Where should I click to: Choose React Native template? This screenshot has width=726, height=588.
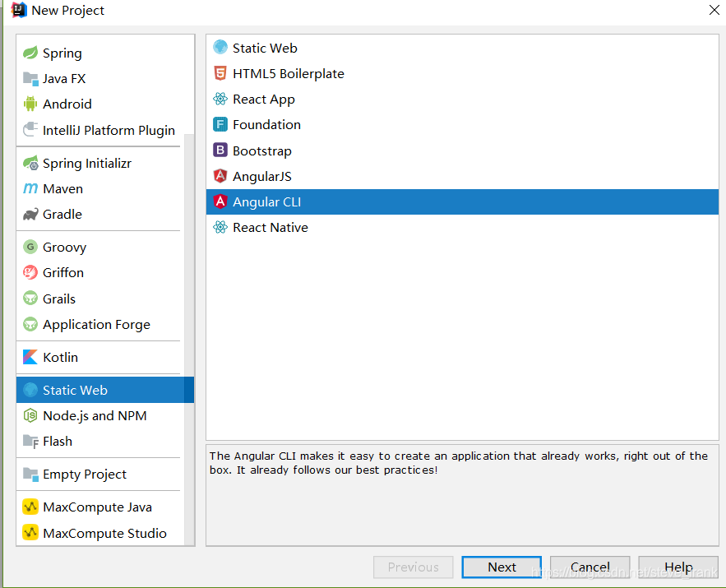pos(462,227)
